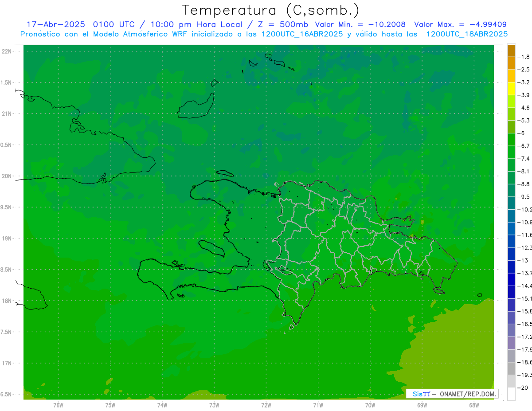Click the "1200UTC_16ABR2025" initialization time
This screenshot has width=532, height=411.
pyautogui.click(x=301, y=34)
